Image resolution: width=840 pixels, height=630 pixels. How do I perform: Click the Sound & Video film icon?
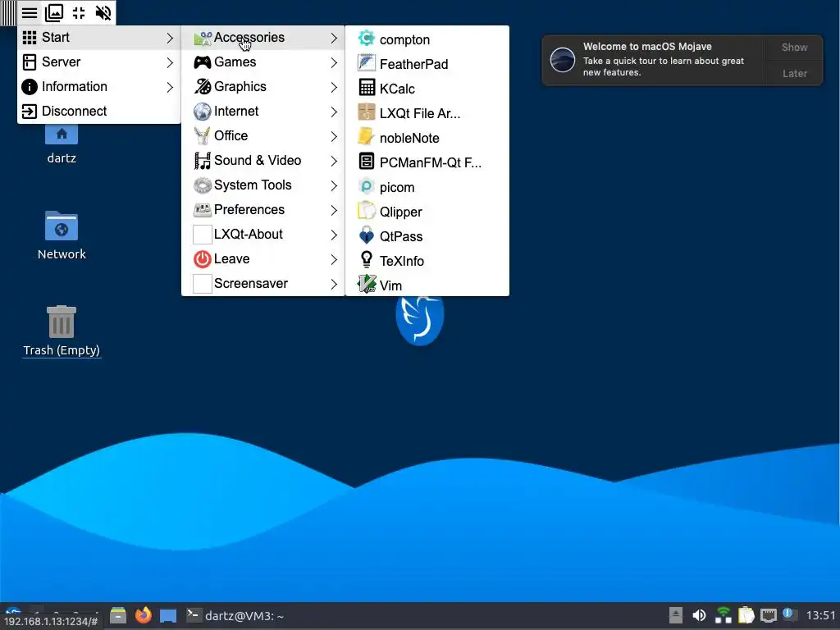tap(203, 161)
